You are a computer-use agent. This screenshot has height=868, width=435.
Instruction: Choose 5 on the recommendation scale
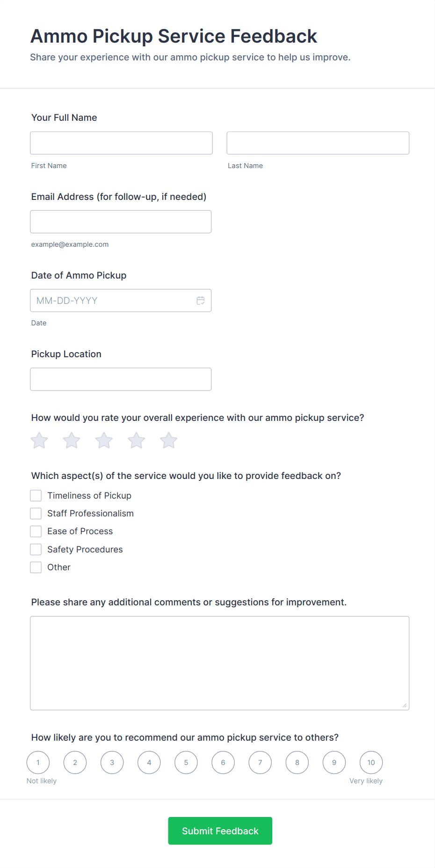186,763
